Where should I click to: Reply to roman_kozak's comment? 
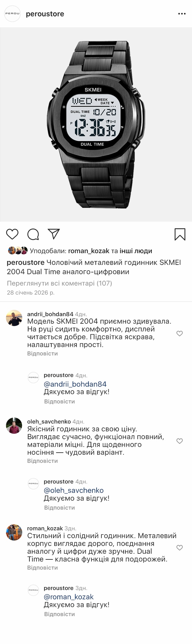click(42, 568)
